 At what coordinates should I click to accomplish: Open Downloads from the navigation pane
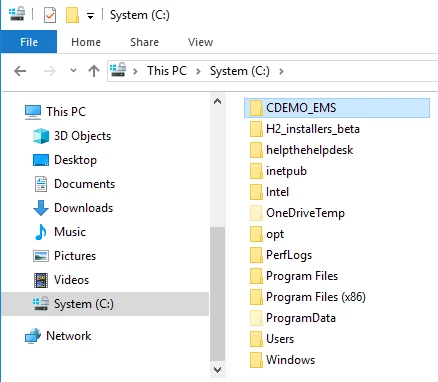click(83, 208)
